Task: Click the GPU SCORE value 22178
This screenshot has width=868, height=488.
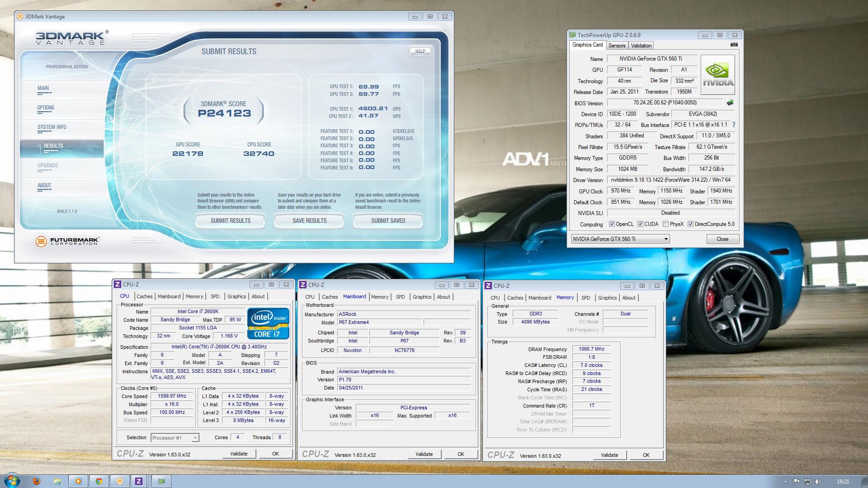Action: [188, 154]
